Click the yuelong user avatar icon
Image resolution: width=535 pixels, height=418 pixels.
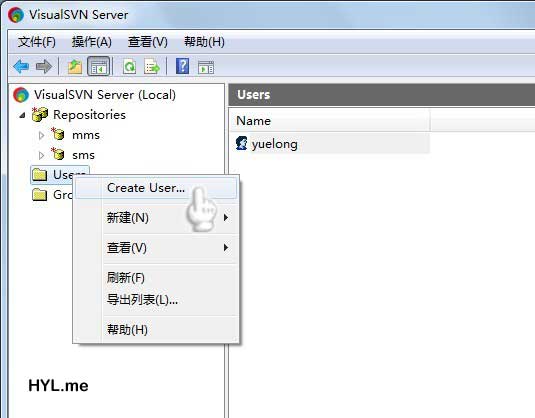242,143
